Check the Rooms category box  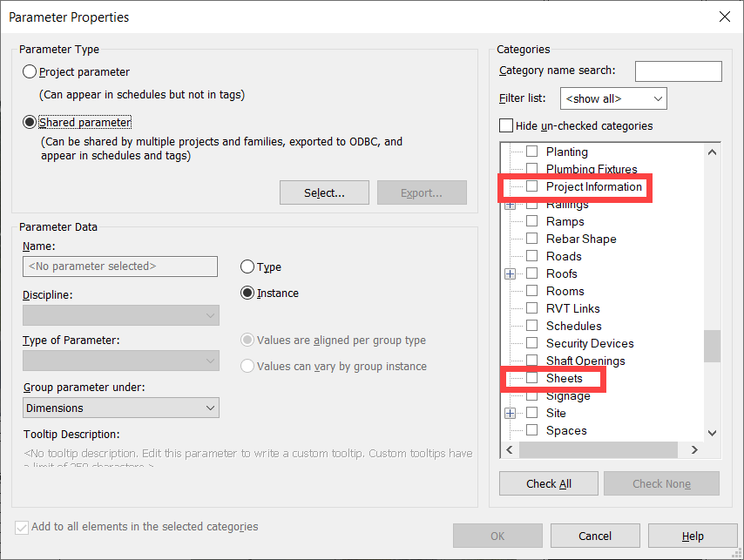tap(531, 291)
